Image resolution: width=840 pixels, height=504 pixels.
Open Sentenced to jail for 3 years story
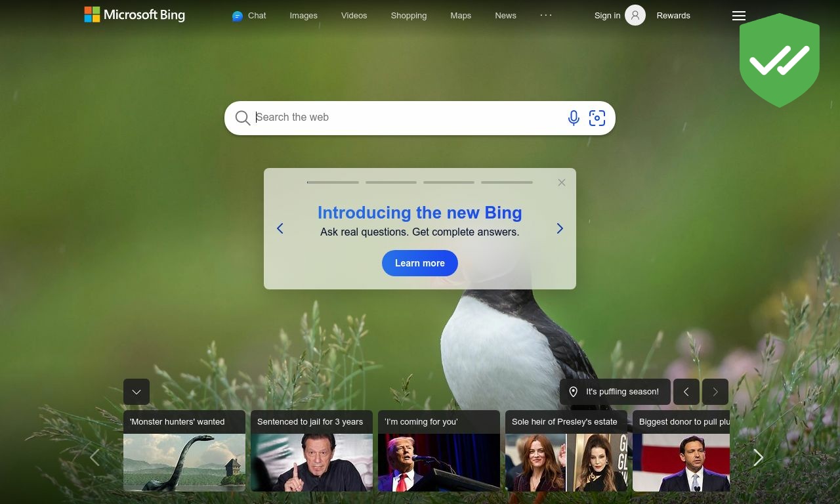coord(312,451)
